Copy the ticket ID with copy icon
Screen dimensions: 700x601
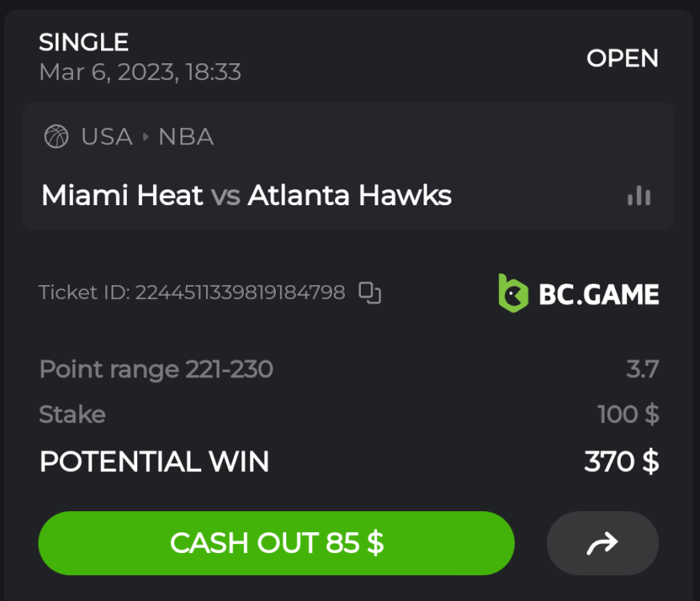[370, 293]
